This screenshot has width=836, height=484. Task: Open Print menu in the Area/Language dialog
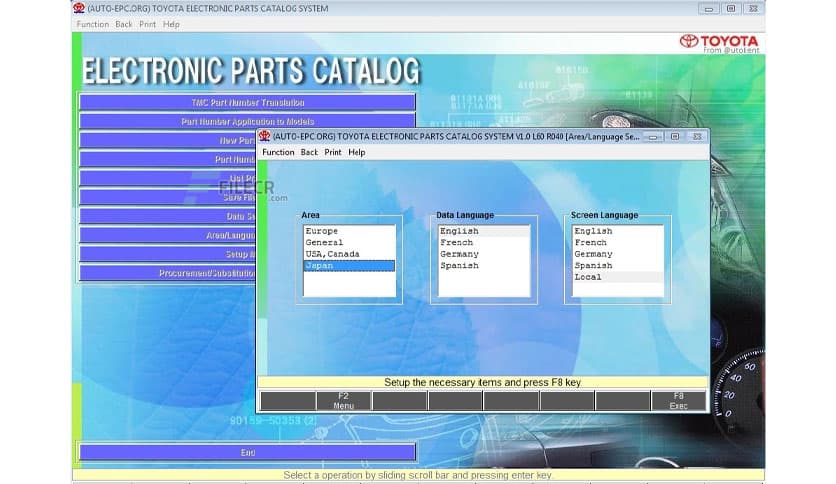coord(333,152)
